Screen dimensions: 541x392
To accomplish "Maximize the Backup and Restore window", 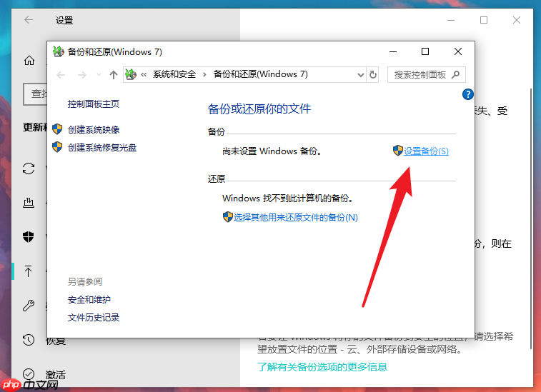I will [x=425, y=51].
